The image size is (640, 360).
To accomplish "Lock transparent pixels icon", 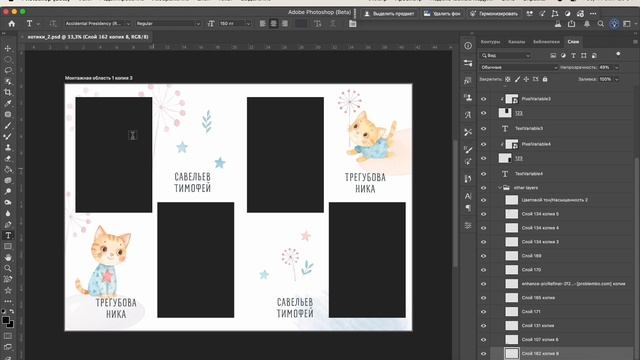I will 508,79.
